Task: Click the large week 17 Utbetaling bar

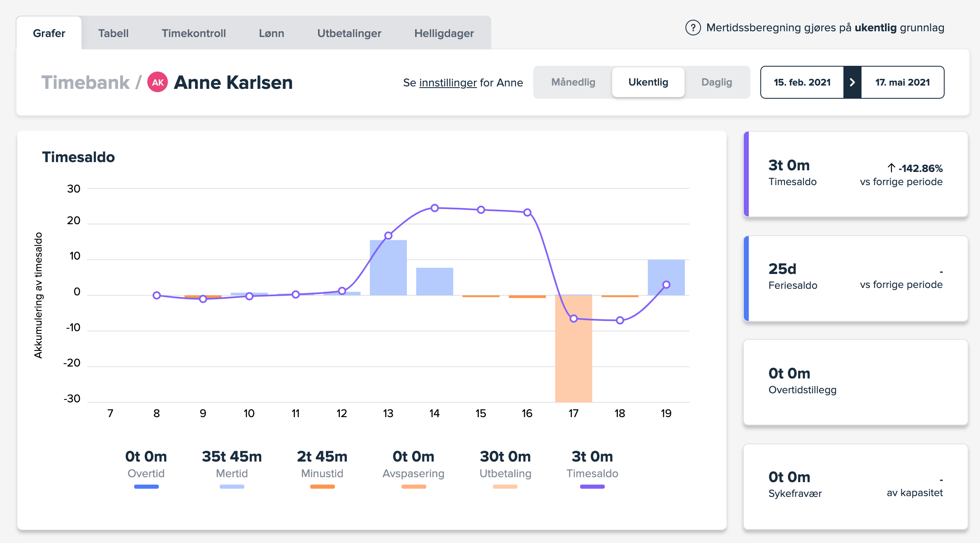Action: pos(574,362)
